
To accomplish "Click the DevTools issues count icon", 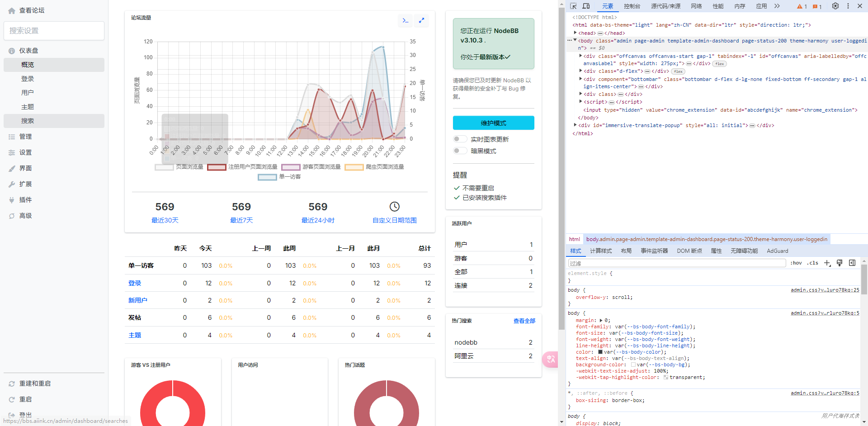I will [817, 6].
